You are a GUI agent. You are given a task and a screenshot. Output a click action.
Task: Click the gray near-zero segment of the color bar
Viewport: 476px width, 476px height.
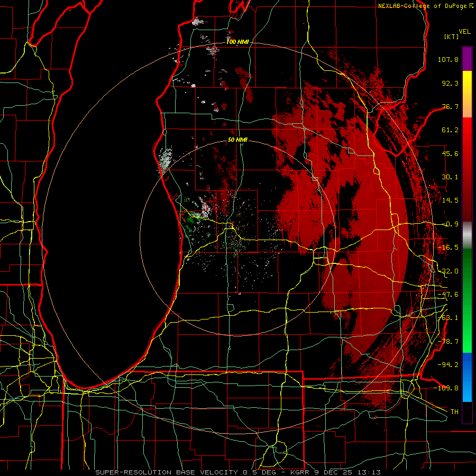tap(467, 235)
